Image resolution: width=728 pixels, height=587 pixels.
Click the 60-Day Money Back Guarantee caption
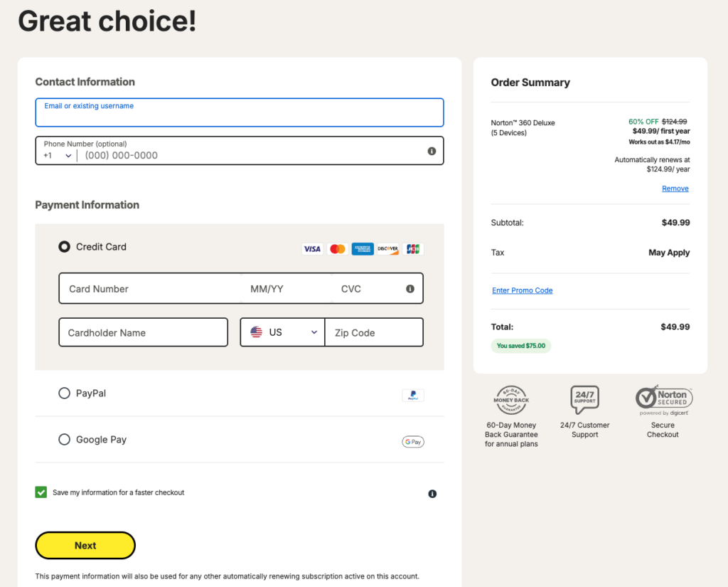(511, 435)
